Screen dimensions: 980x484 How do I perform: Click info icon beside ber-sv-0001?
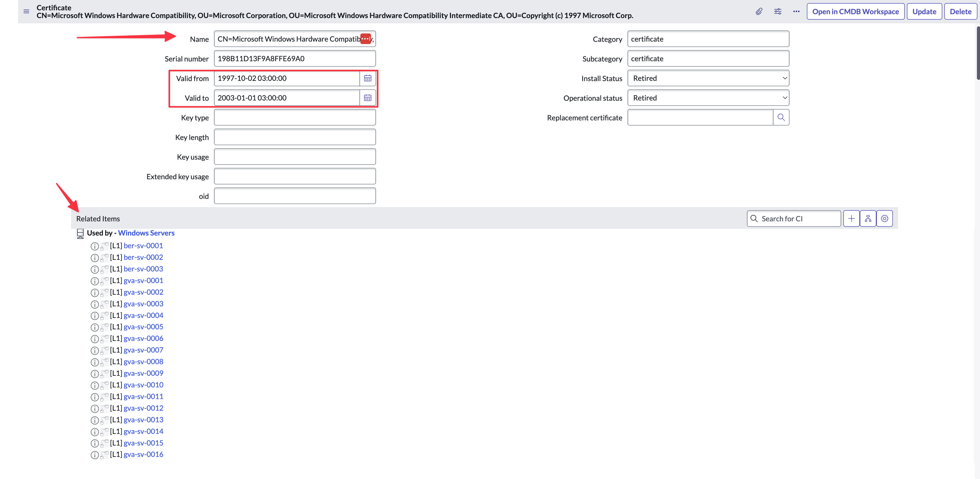pyautogui.click(x=95, y=246)
